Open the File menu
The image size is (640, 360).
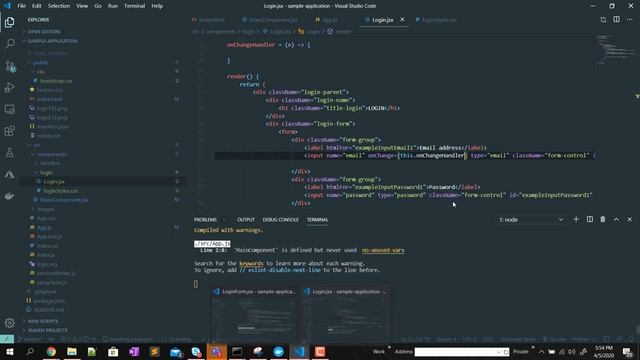point(21,6)
